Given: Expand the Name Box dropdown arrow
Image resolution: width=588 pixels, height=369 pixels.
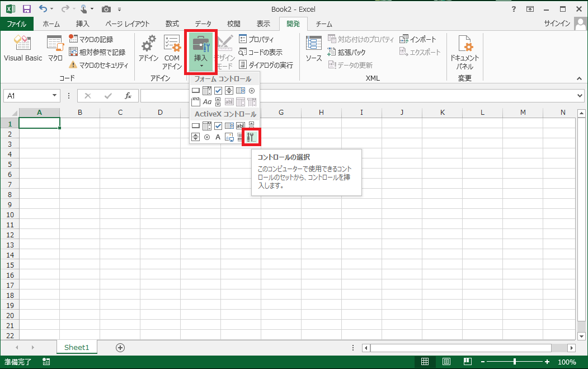Looking at the screenshot, I should point(54,96).
